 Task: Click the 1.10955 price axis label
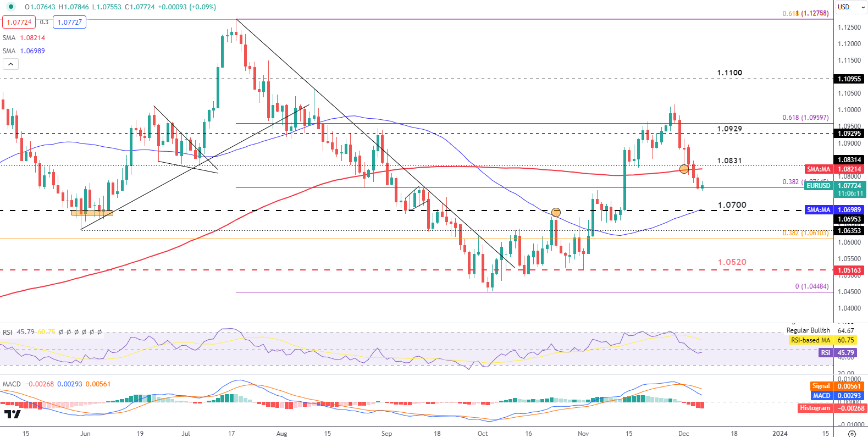pyautogui.click(x=849, y=79)
